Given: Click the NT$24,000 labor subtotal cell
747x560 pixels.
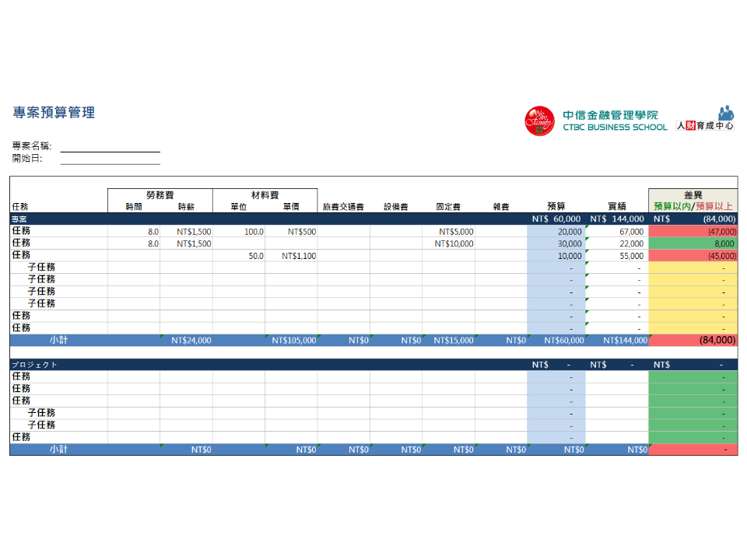Looking at the screenshot, I should [x=187, y=340].
